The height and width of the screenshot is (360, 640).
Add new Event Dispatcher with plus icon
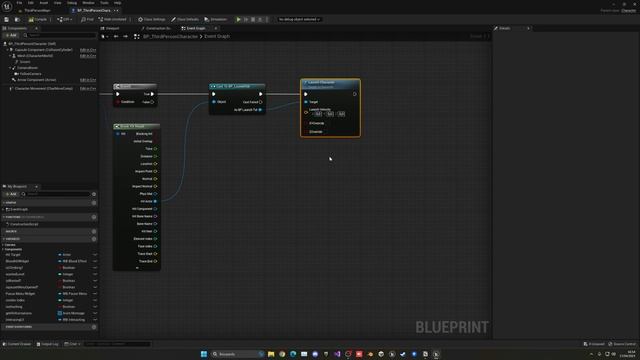point(94,327)
